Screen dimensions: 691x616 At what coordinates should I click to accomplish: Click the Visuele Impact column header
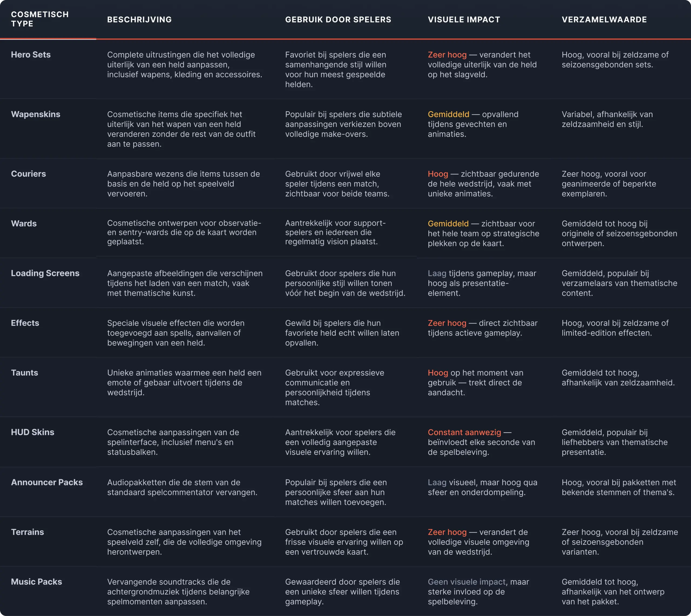(x=464, y=20)
